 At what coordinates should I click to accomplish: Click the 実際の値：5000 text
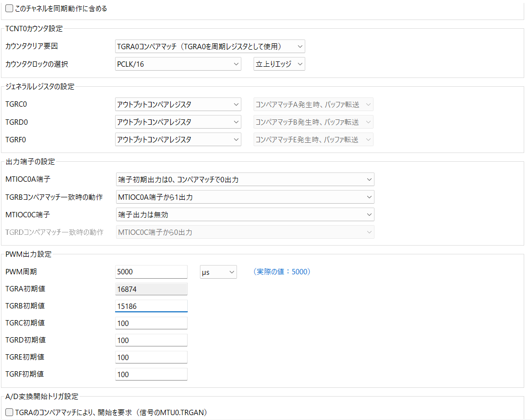coord(282,272)
